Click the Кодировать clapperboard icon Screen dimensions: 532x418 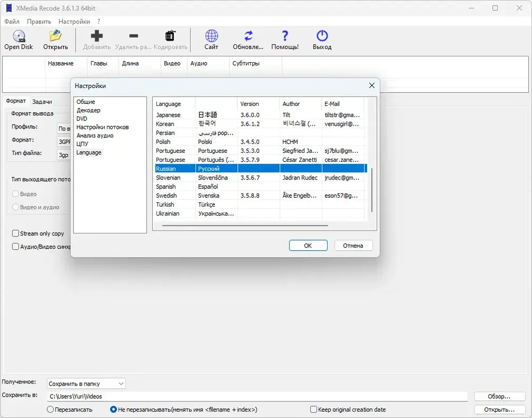coord(170,36)
